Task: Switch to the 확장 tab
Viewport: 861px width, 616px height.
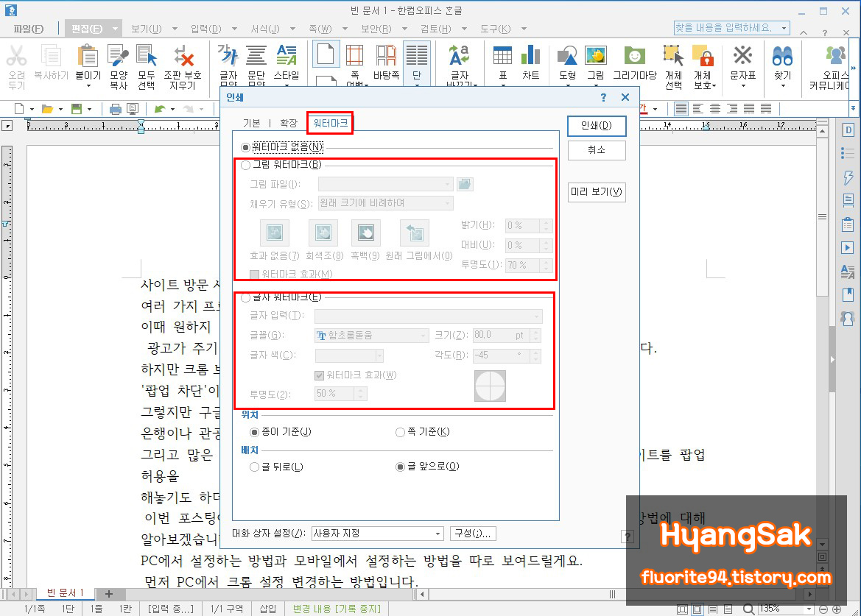Action: point(288,124)
